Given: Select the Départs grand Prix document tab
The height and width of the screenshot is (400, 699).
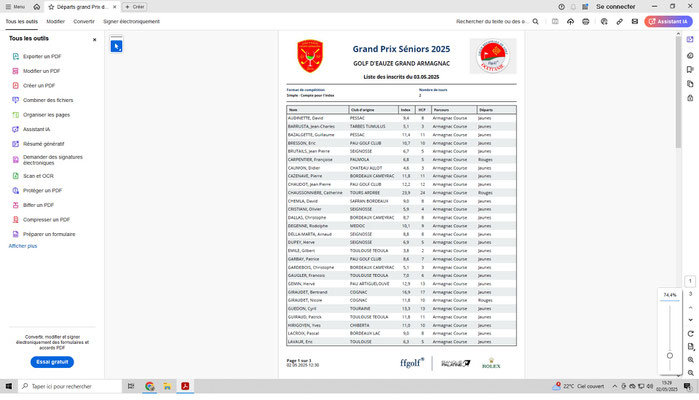Looking at the screenshot, I should 82,7.
